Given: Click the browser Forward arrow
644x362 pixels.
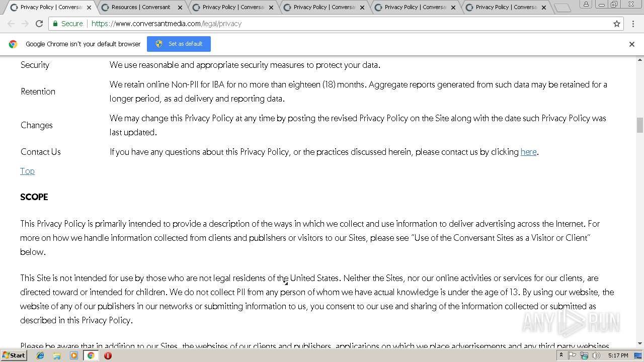Looking at the screenshot, I should pos(25,24).
